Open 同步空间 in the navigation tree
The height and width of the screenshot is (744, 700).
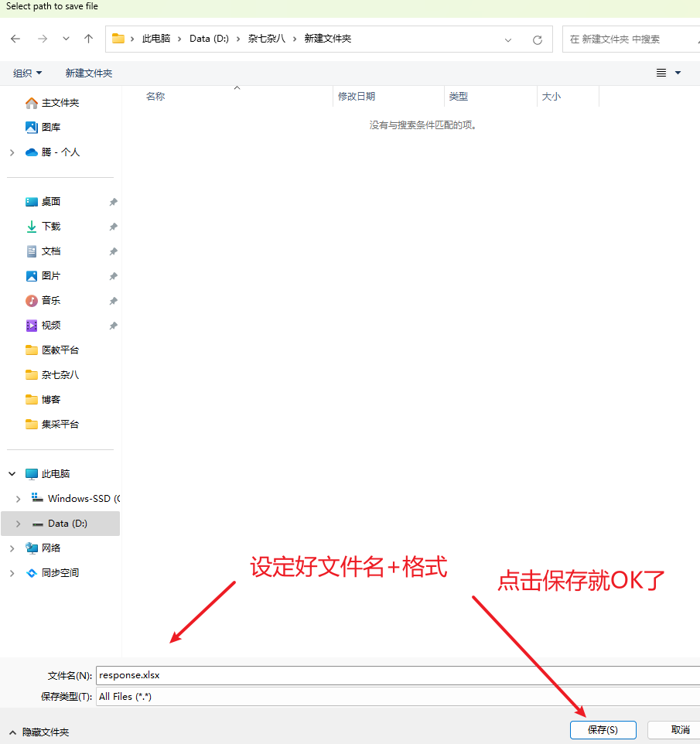tap(60, 573)
